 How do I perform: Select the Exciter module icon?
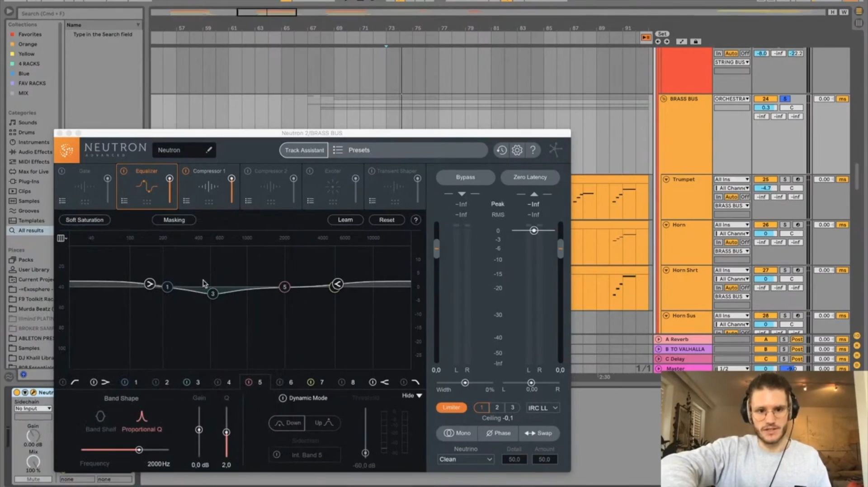pyautogui.click(x=333, y=186)
